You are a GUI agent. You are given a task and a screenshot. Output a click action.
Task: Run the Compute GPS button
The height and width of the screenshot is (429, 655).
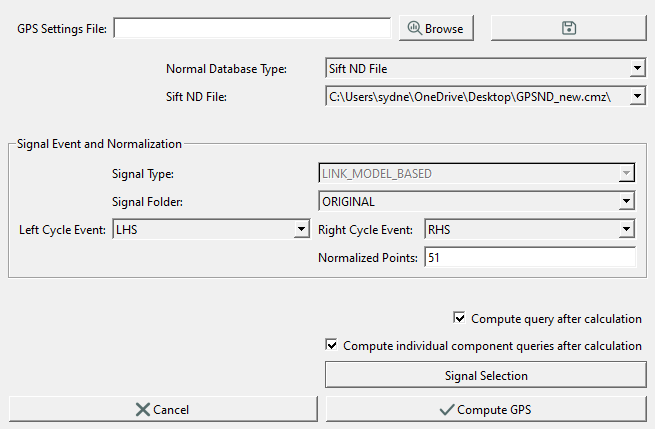pyautogui.click(x=486, y=409)
